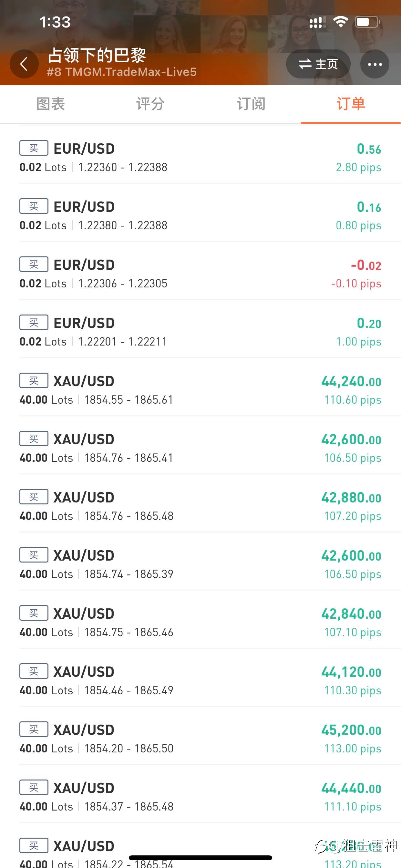Tap the 主页 switch button
The width and height of the screenshot is (401, 868).
pyautogui.click(x=318, y=64)
